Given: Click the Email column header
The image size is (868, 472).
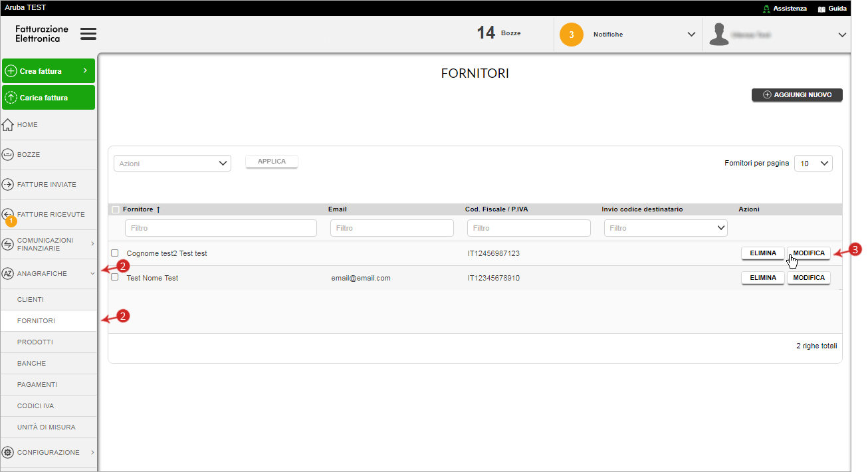Looking at the screenshot, I should point(338,209).
